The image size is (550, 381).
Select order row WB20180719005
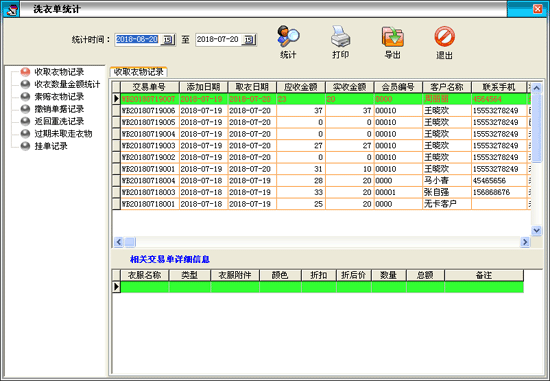(x=321, y=122)
